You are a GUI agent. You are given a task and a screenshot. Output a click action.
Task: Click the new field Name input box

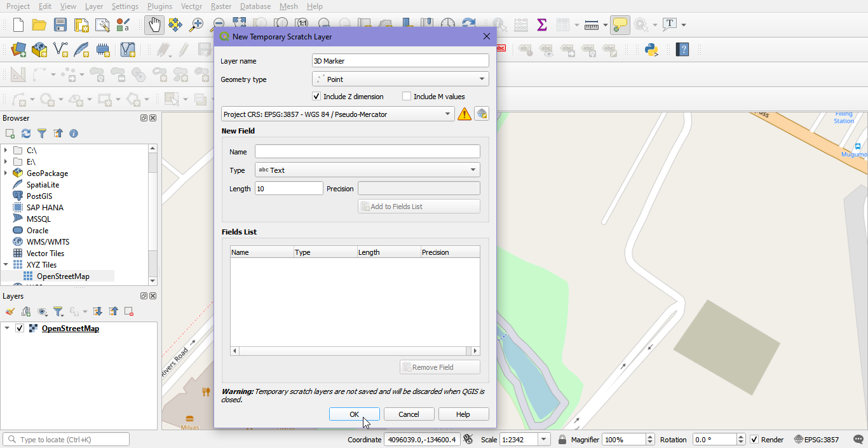coord(367,152)
